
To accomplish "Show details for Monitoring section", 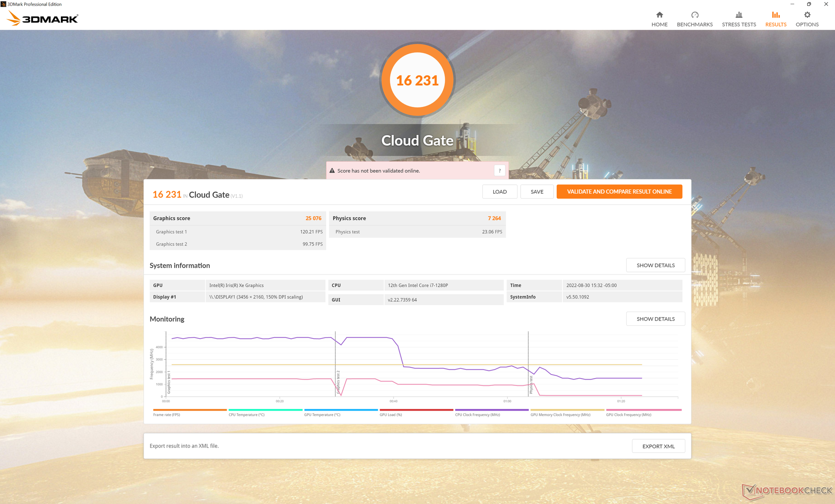I will [x=655, y=319].
